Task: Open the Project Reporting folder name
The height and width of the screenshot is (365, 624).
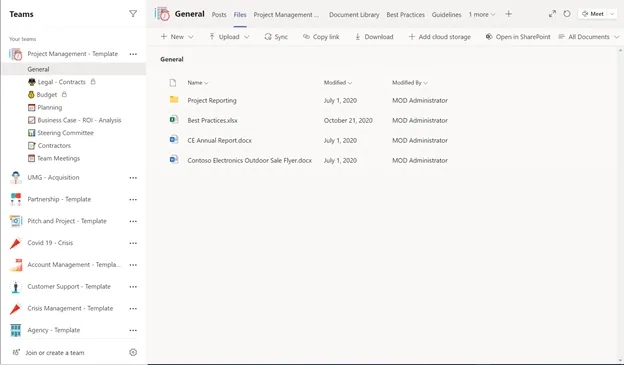Action: click(212, 101)
